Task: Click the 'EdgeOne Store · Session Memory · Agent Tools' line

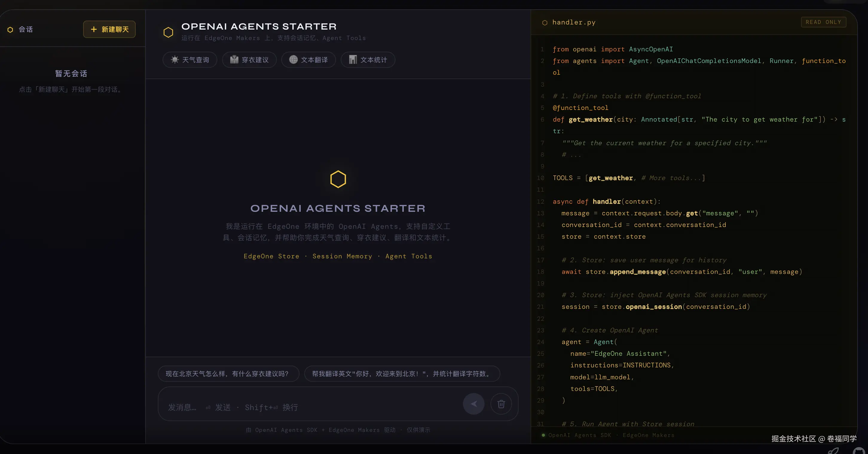Action: pyautogui.click(x=338, y=256)
